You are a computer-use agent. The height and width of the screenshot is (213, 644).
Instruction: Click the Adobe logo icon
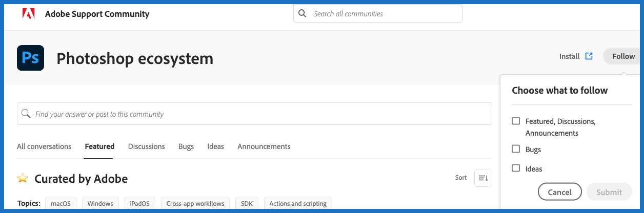coord(28,14)
